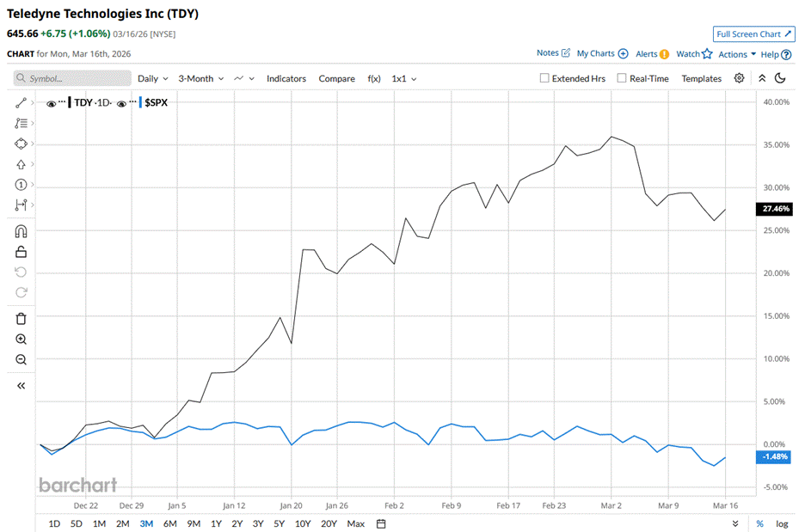
Task: Open chart settings gear
Action: pyautogui.click(x=739, y=78)
